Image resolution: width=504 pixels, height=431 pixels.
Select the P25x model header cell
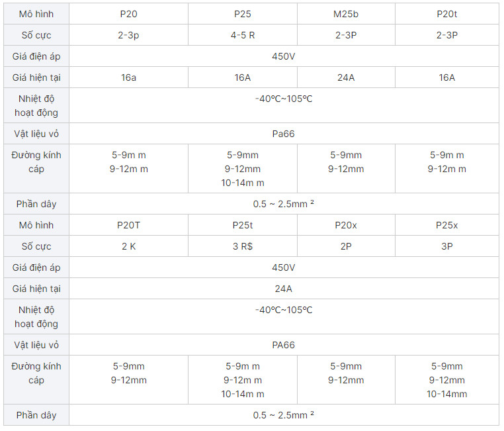click(x=447, y=225)
